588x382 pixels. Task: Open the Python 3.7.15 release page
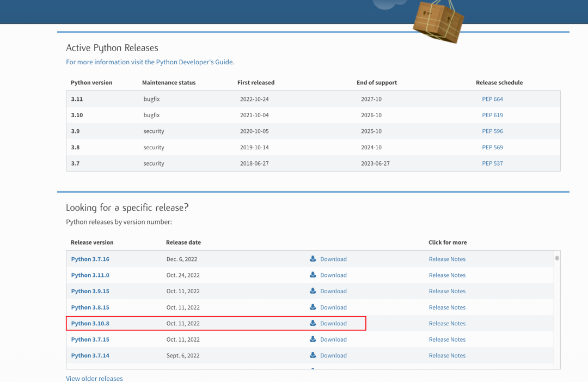pyautogui.click(x=90, y=339)
